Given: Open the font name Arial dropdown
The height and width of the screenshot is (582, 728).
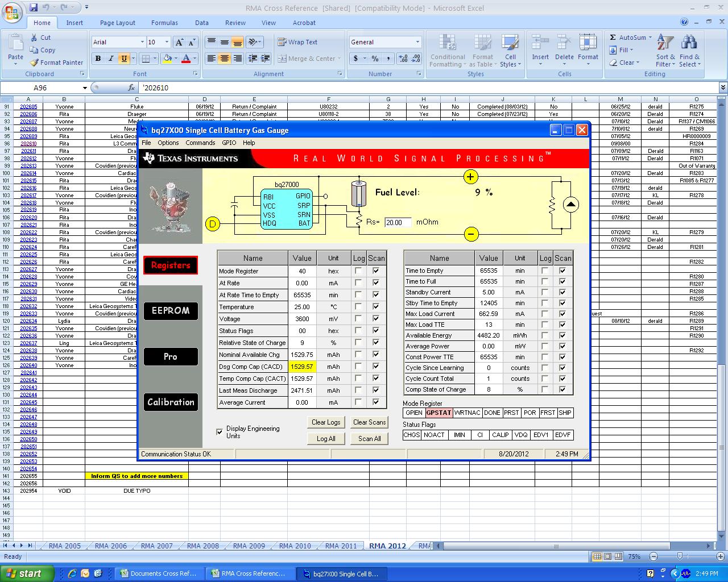Looking at the screenshot, I should point(142,42).
